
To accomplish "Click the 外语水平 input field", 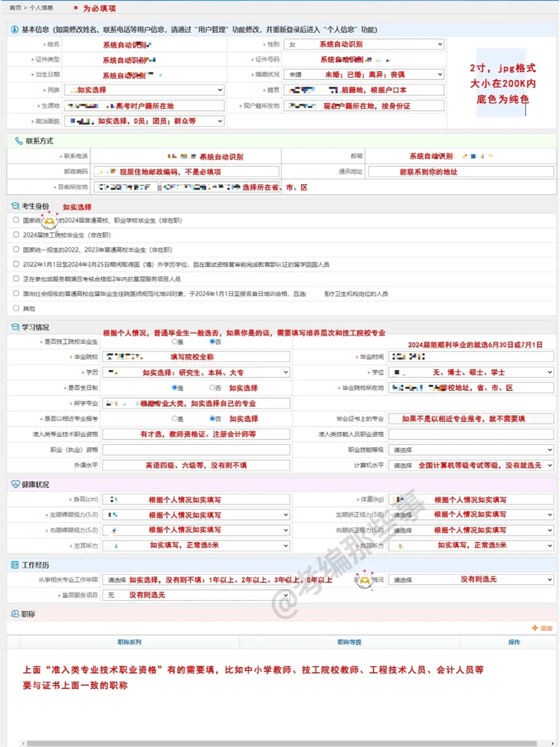I will click(x=196, y=465).
